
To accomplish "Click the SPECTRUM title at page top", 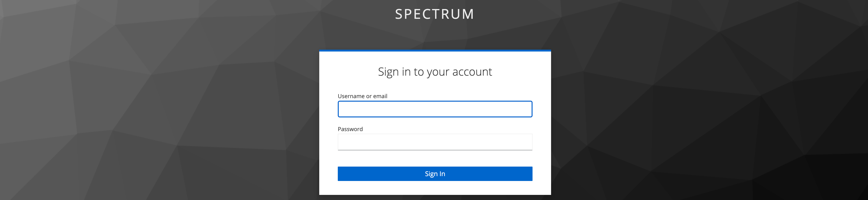I will click(434, 14).
